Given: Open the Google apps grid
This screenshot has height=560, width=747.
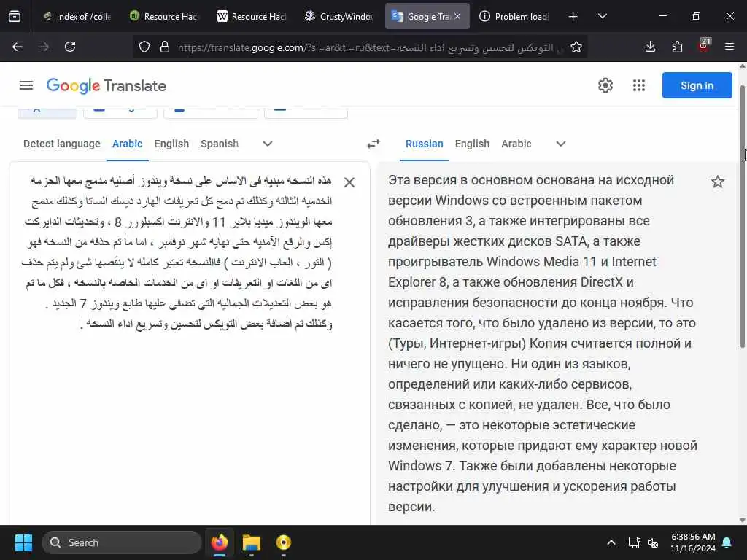Looking at the screenshot, I should click(x=639, y=86).
